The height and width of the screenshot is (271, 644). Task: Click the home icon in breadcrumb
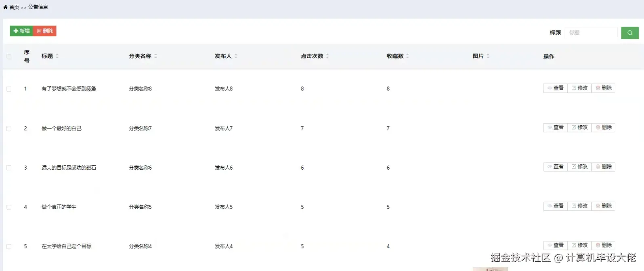(x=6, y=7)
